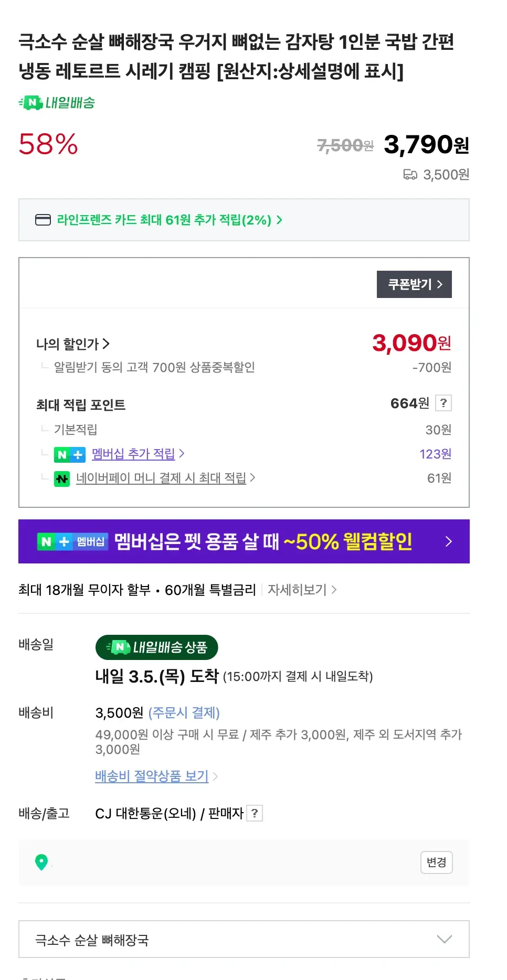Open the 라인프렌즈 카드 적립 banner
This screenshot has height=980, width=507.
click(169, 220)
